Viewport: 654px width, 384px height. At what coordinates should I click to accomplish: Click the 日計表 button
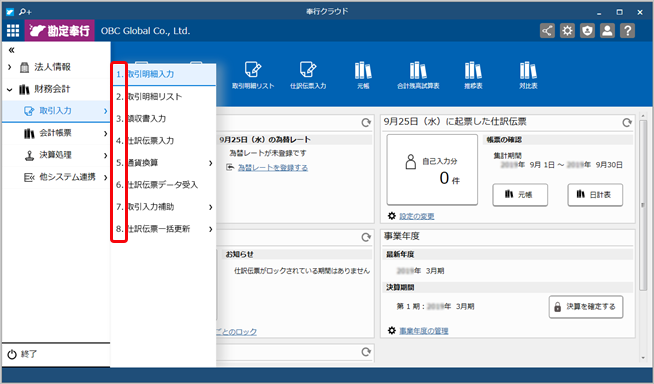(x=595, y=195)
